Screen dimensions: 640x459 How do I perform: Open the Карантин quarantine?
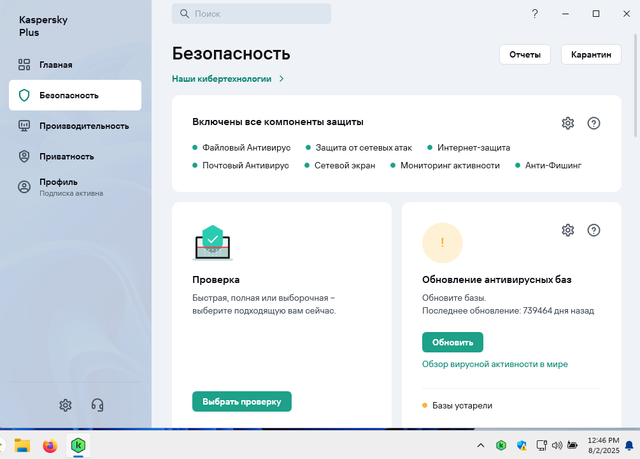pos(591,55)
